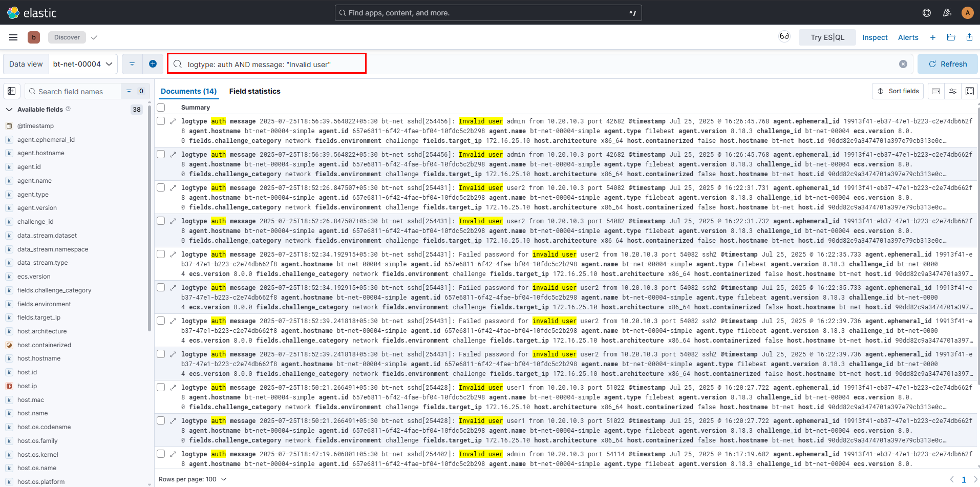Clear the query with the X icon
Image resolution: width=980 pixels, height=487 pixels.
click(903, 64)
